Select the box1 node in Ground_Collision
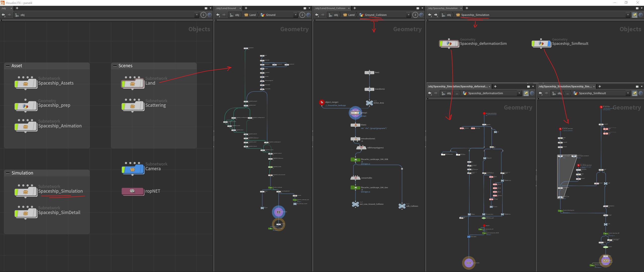 pyautogui.click(x=369, y=73)
